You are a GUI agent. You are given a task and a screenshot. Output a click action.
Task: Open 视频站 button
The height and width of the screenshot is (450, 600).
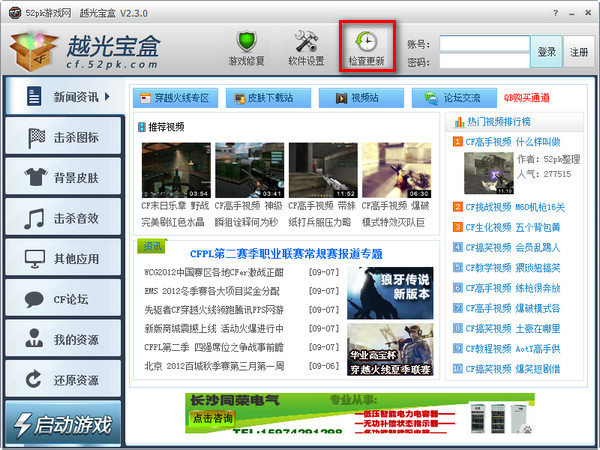coord(361,98)
